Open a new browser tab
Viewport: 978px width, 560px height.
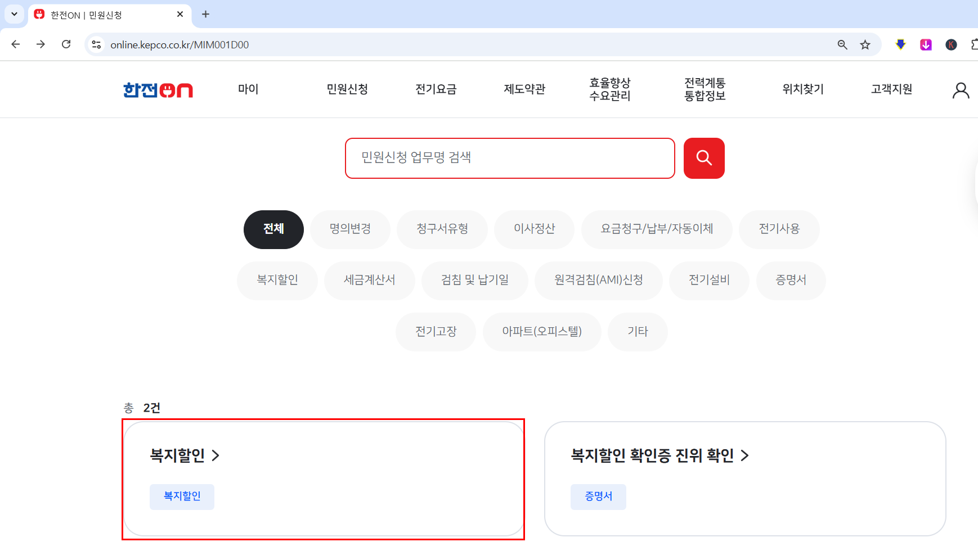tap(205, 14)
